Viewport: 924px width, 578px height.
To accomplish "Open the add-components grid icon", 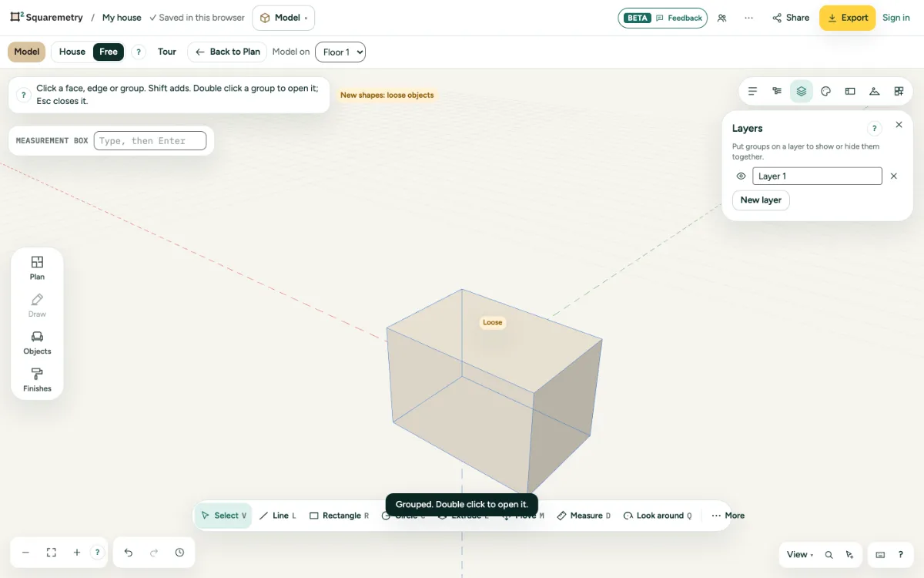I will coord(899,91).
